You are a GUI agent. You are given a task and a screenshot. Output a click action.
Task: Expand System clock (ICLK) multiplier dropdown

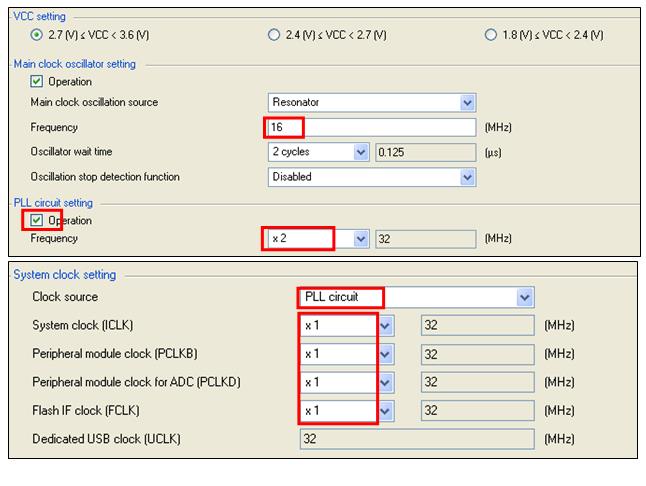click(386, 326)
